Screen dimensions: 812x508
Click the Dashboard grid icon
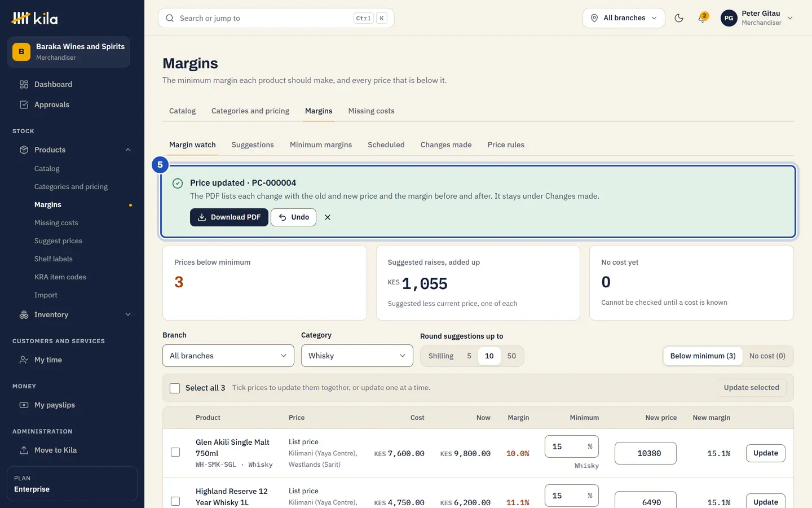click(24, 84)
